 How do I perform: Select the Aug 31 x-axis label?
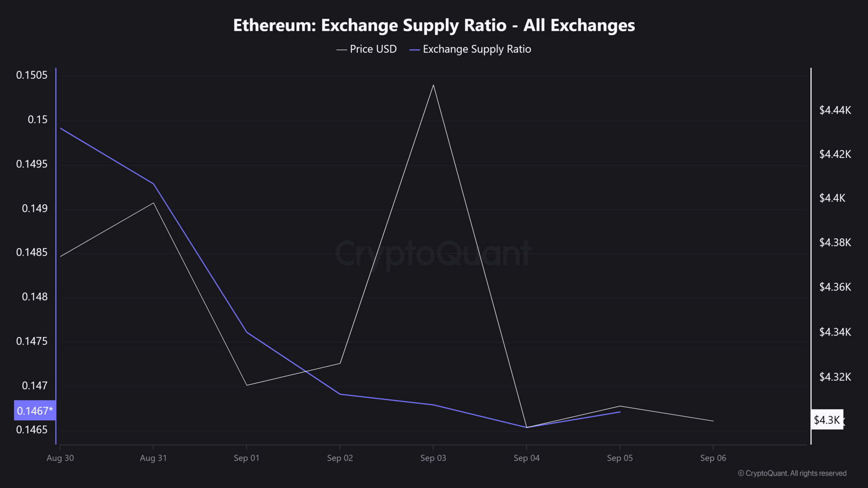[153, 458]
